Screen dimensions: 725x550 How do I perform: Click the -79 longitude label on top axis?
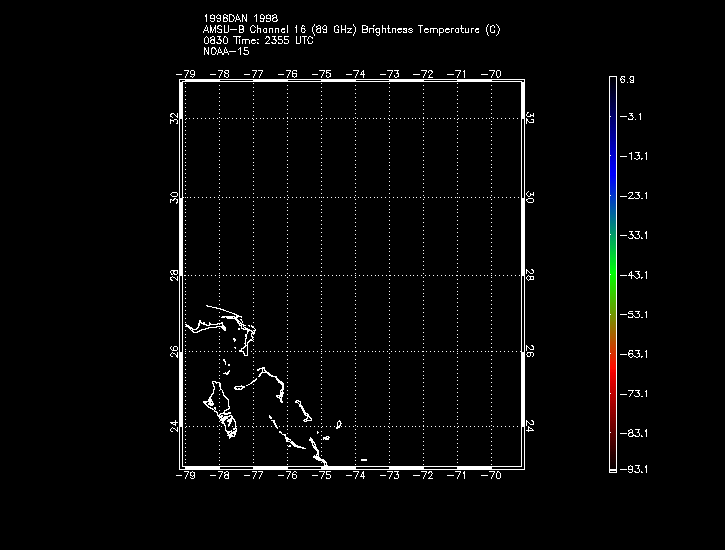185,74
